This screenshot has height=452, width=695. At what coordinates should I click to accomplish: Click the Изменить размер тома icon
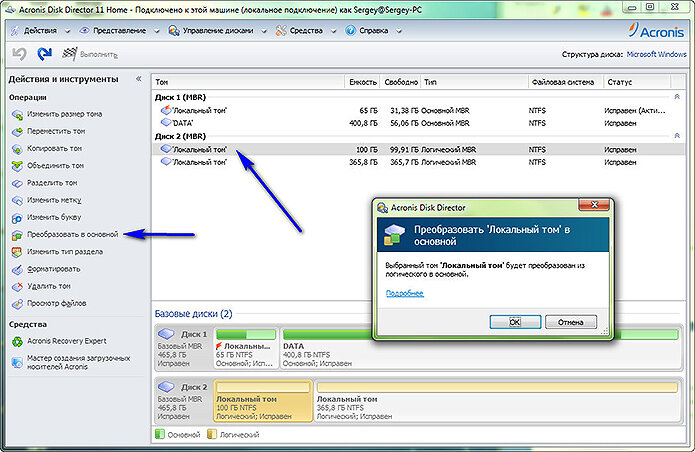click(17, 115)
